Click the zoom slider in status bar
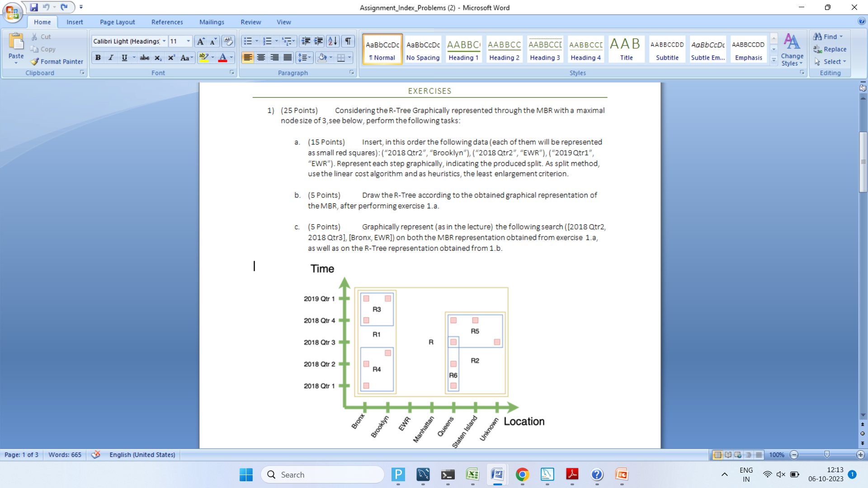868x488 pixels. 827,455
